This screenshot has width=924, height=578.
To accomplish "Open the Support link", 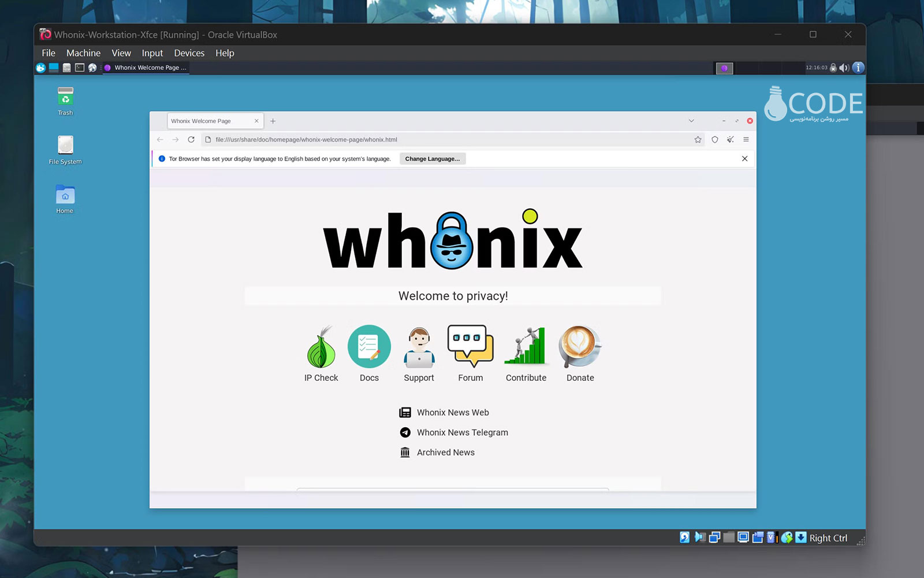I will point(419,354).
